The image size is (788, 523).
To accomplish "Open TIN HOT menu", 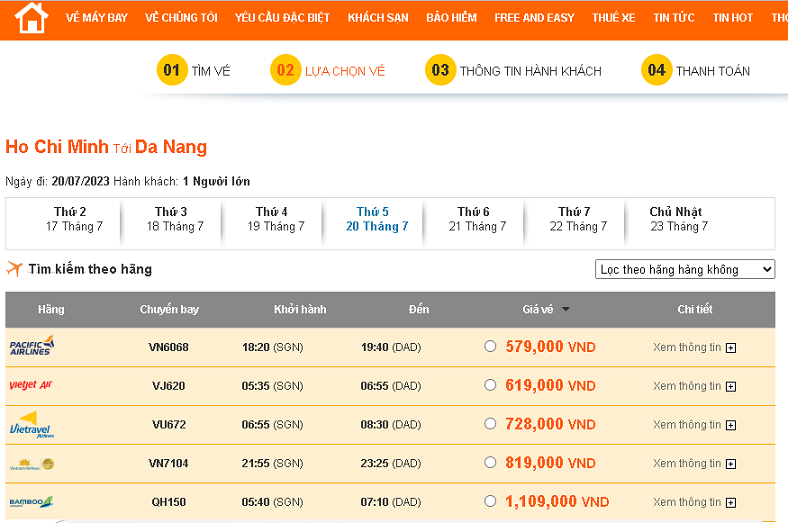I will [x=733, y=18].
